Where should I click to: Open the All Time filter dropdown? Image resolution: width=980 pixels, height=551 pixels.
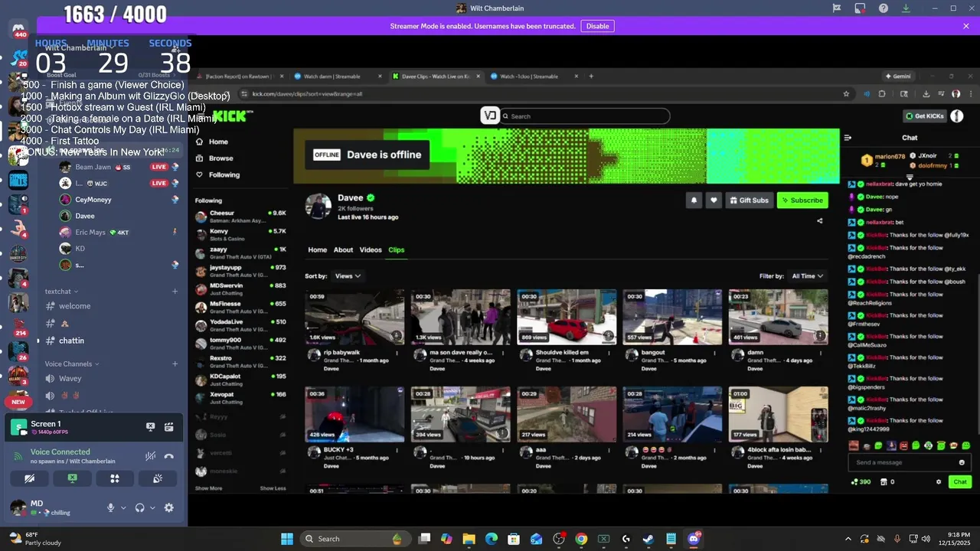[x=808, y=276]
